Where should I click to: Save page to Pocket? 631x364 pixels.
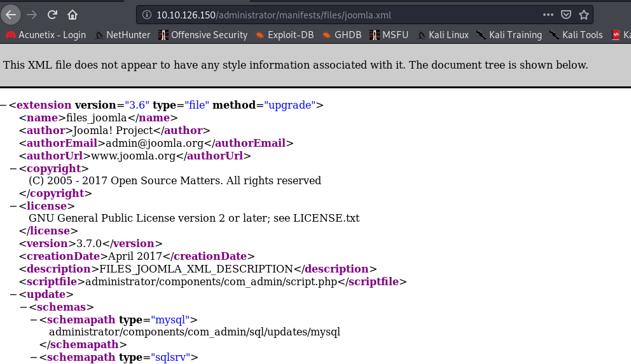click(566, 15)
